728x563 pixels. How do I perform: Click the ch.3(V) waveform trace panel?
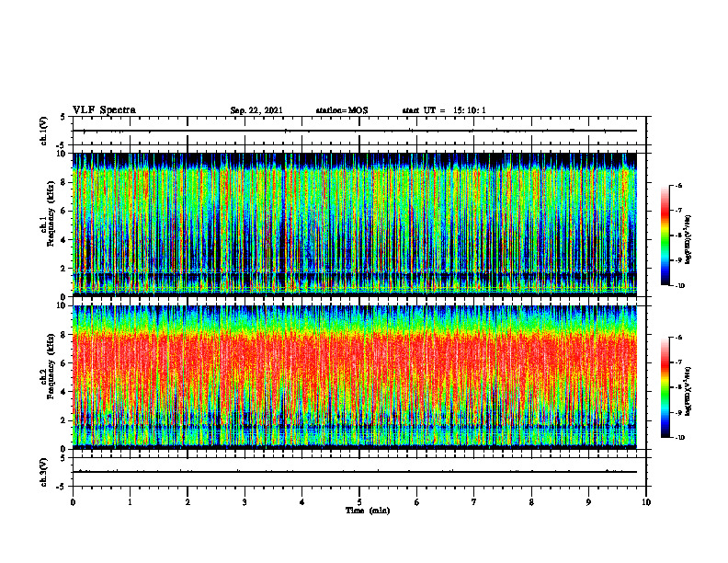[359, 472]
